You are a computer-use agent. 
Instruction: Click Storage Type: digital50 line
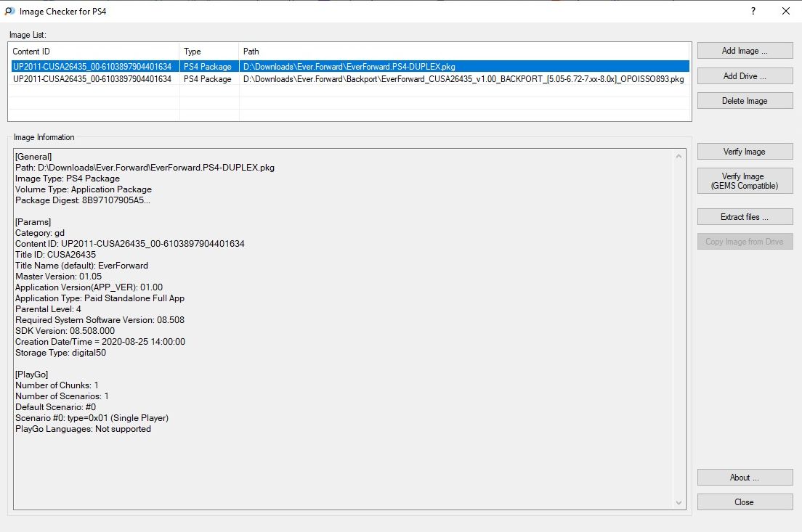[60, 353]
